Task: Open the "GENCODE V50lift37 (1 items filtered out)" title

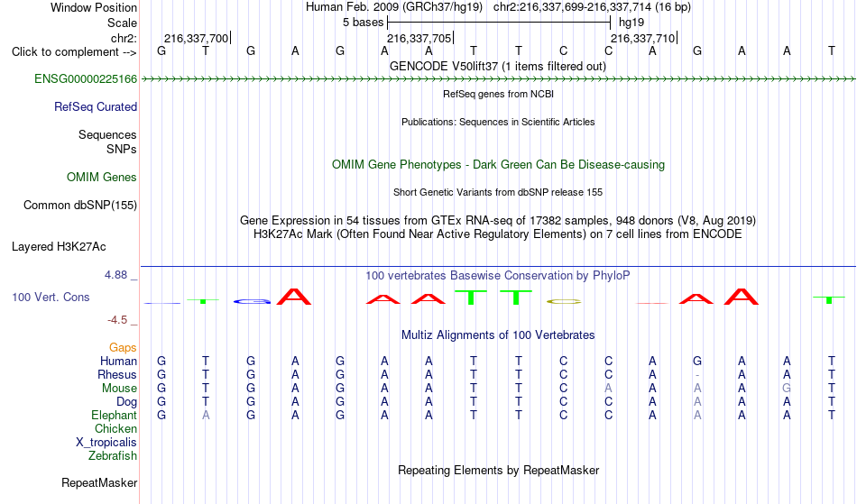Action: coord(498,66)
